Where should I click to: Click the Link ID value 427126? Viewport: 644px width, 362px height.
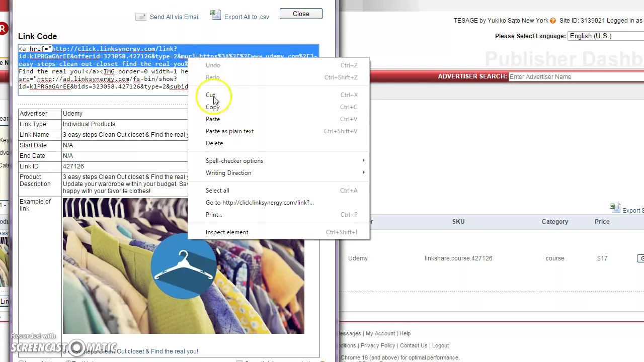pos(73,166)
